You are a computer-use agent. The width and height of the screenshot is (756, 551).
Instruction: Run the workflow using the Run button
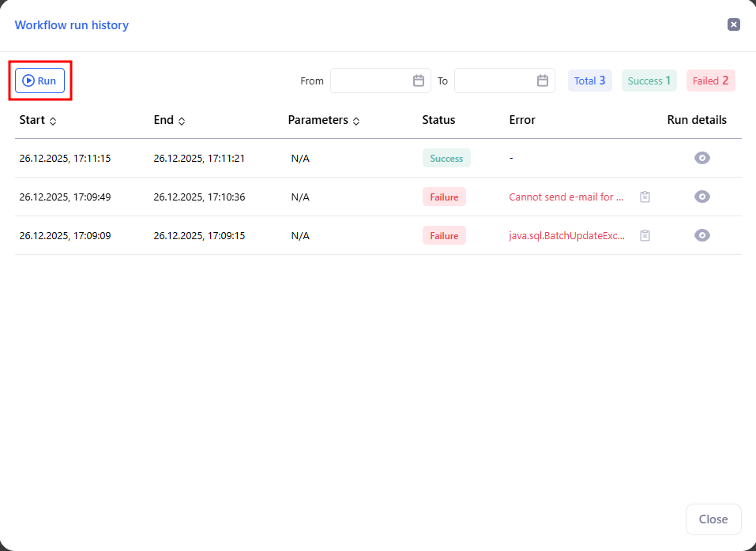pos(39,80)
